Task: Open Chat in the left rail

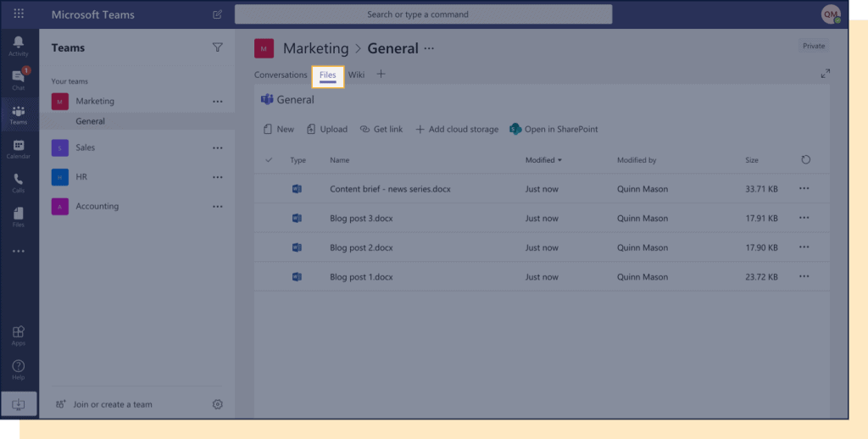Action: 19,80
